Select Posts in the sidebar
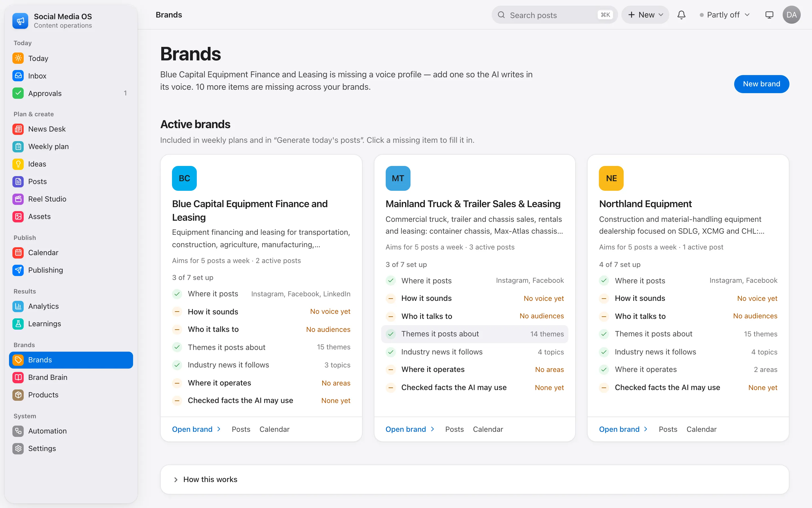The image size is (812, 508). coord(71,181)
